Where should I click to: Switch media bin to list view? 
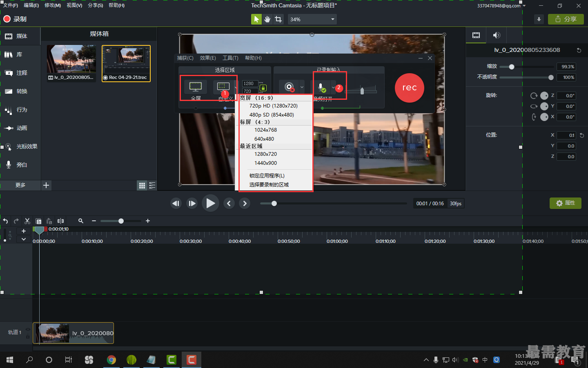click(152, 186)
